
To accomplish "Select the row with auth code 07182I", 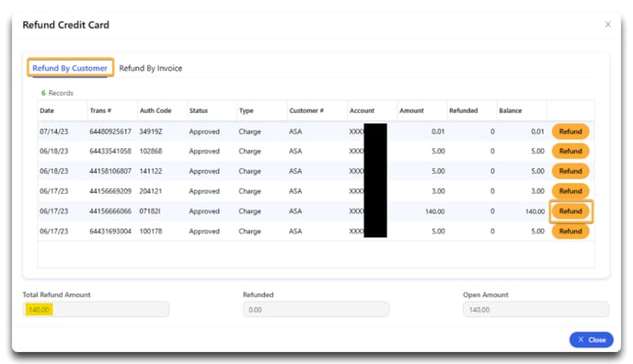I will click(293, 211).
